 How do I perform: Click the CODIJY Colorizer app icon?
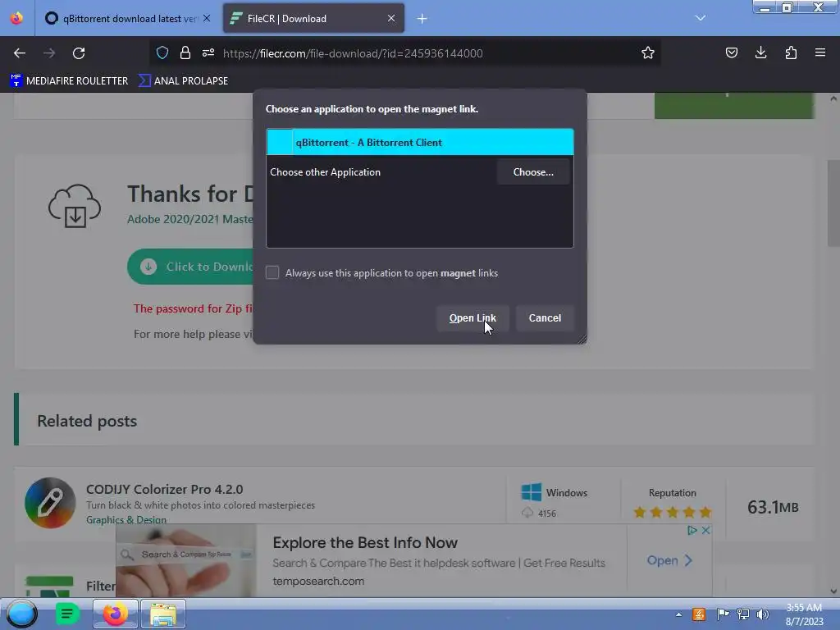click(x=50, y=503)
